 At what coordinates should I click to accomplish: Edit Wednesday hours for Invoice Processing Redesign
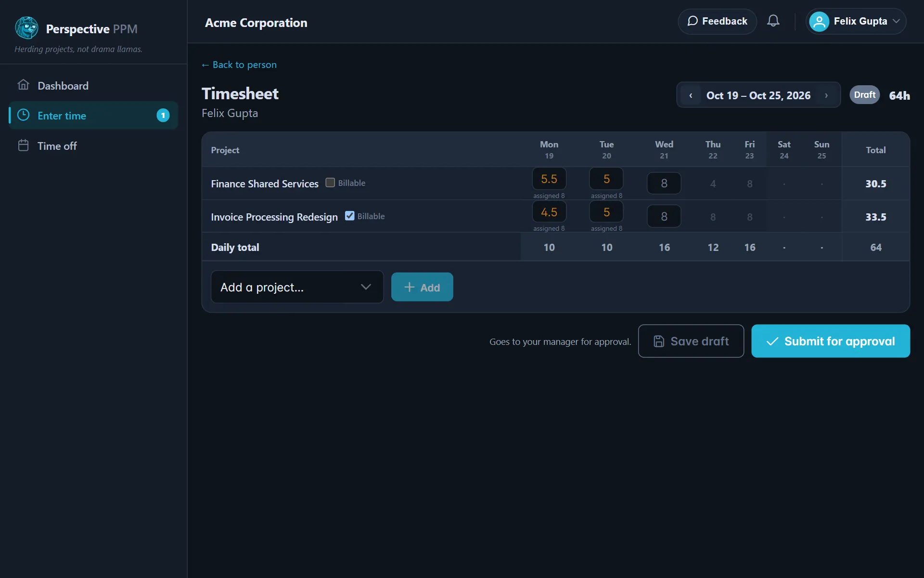pos(664,216)
